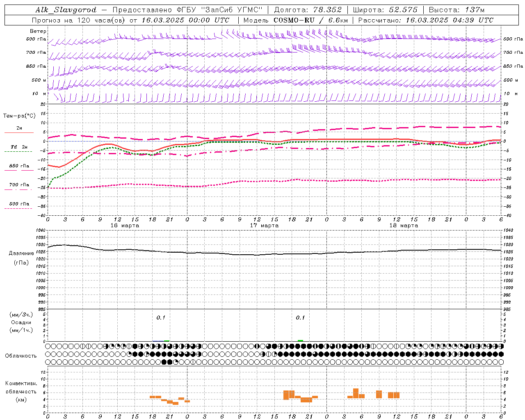Click the (мм/1ч.) precipitation unit label
The height and width of the screenshot is (420, 525).
coord(21,330)
